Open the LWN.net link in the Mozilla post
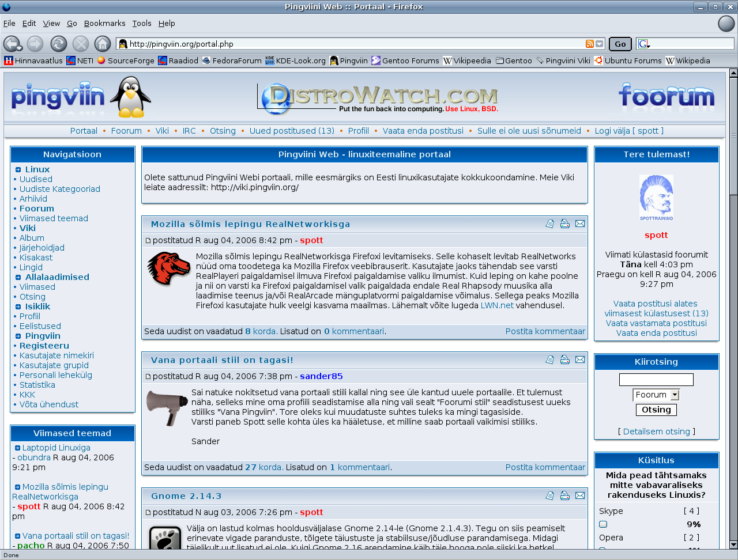The width and height of the screenshot is (738, 560). point(497,305)
